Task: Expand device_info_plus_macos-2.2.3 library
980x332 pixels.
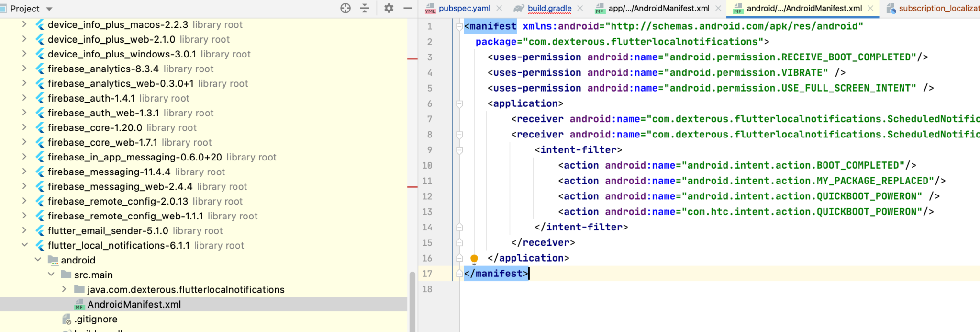Action: (24, 24)
